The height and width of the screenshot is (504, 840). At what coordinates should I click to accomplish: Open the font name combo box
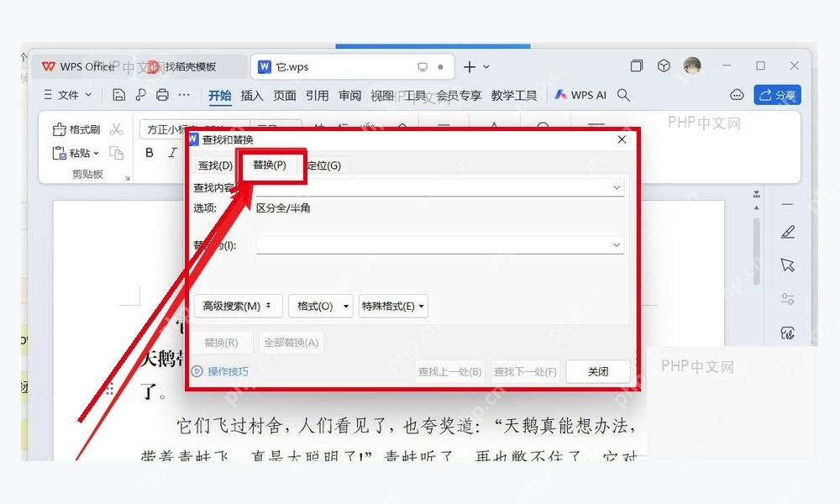195,129
